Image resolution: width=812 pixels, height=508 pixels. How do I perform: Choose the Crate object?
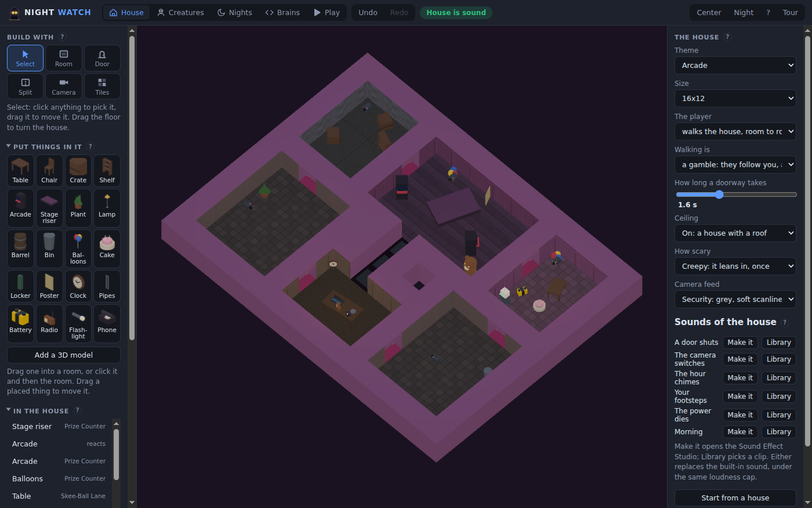coord(78,171)
